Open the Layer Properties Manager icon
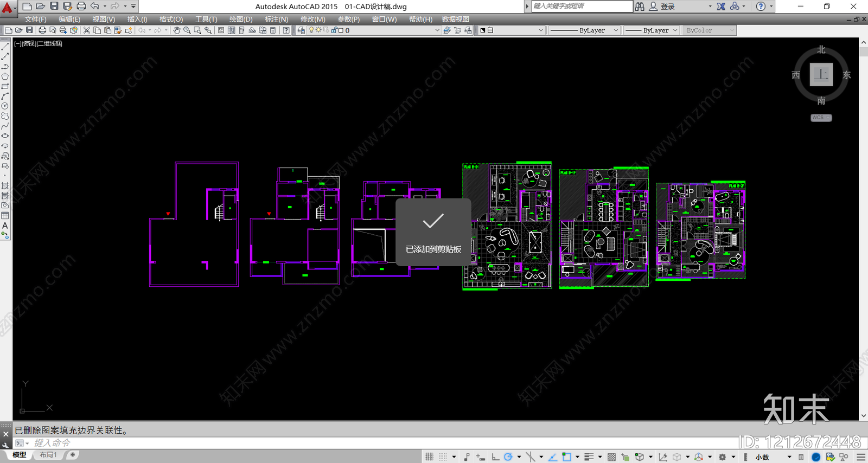868x463 pixels. pos(301,30)
